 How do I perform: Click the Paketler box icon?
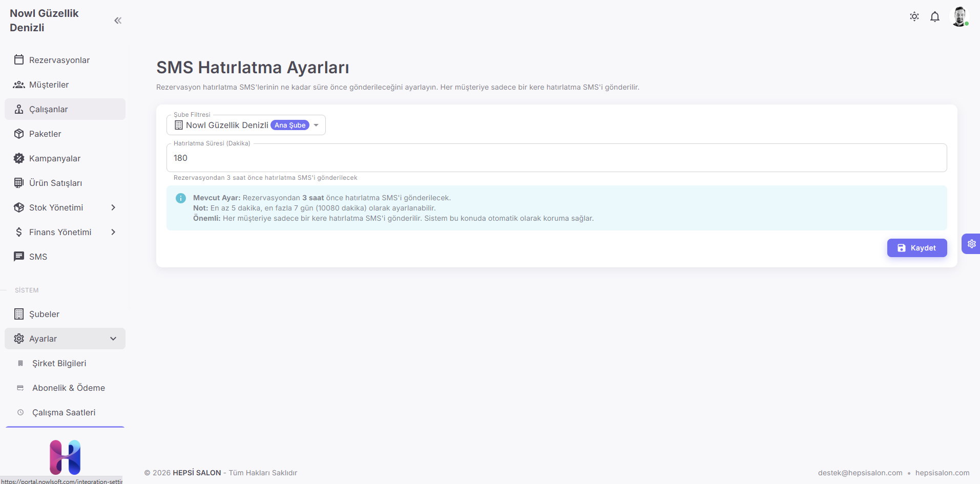(19, 134)
